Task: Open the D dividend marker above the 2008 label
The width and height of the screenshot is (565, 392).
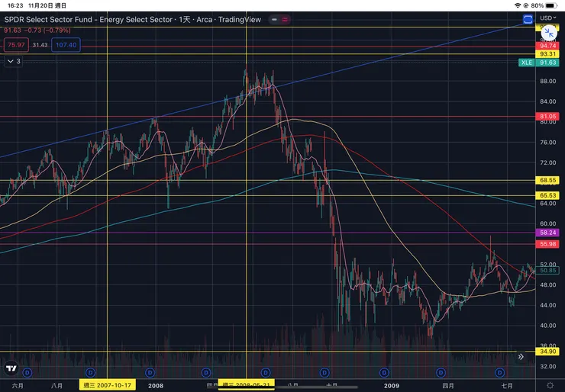Action: click(150, 373)
